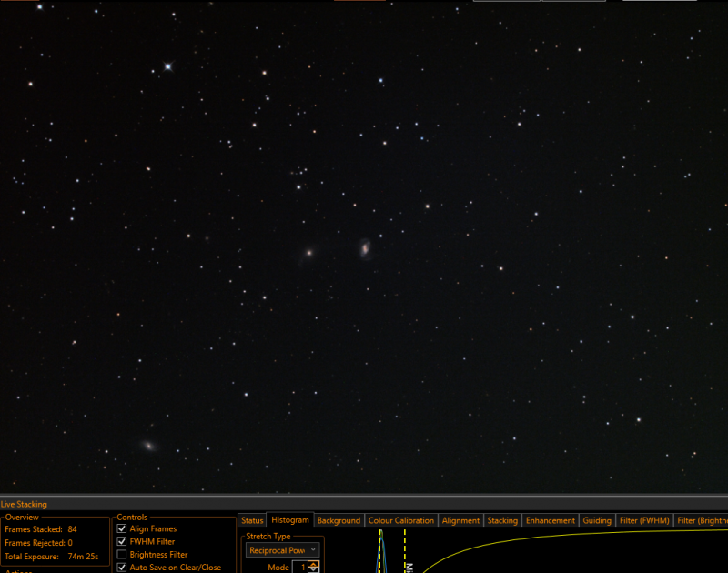The width and height of the screenshot is (728, 573).
Task: Increase the Mode stepper value
Action: click(314, 564)
